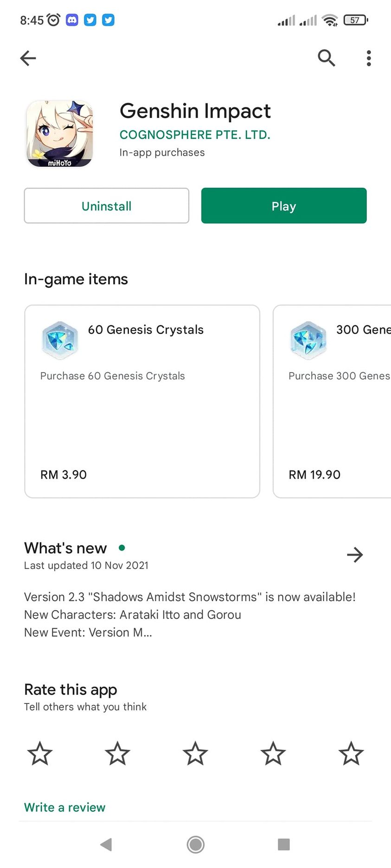Viewport: 391px width, 868px height.
Task: Tap the back arrow icon
Action: click(x=28, y=58)
